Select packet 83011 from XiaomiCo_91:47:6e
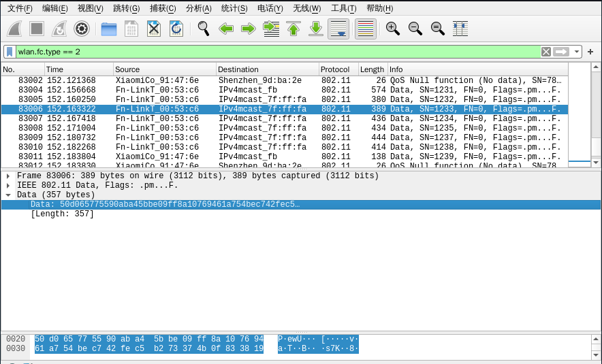The height and width of the screenshot is (364, 602). pyautogui.click(x=285, y=156)
